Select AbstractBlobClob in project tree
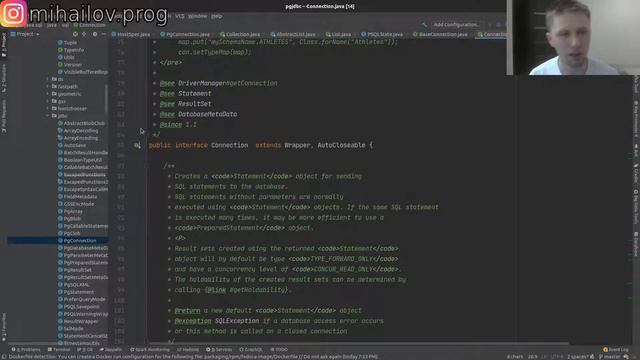Screen dimensions: 640x360 tap(81, 123)
